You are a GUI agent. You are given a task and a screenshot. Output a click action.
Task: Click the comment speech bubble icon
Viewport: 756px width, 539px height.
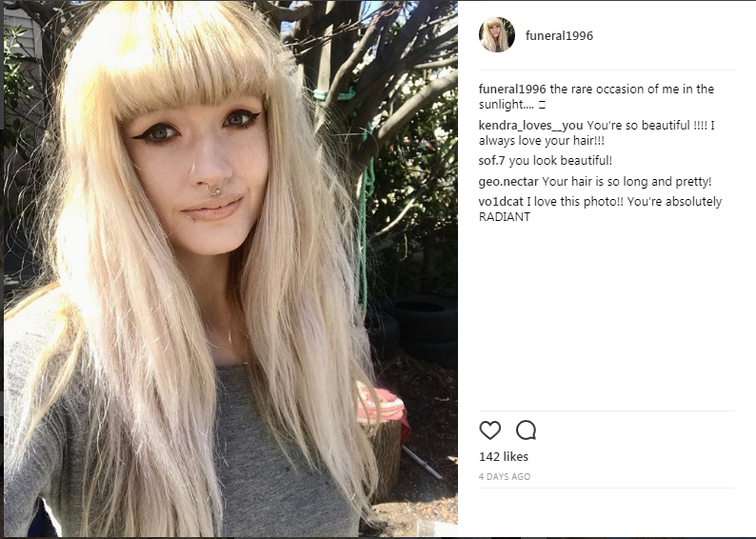pyautogui.click(x=526, y=430)
